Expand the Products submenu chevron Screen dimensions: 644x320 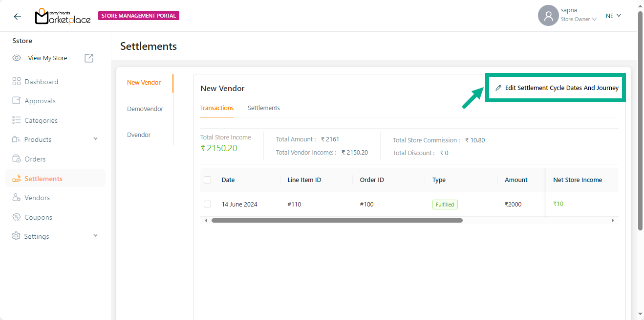[x=95, y=139]
